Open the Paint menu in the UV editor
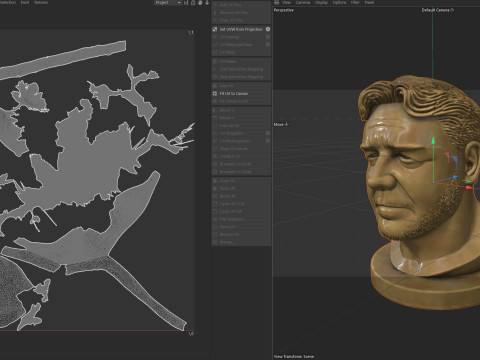 click(x=25, y=2)
